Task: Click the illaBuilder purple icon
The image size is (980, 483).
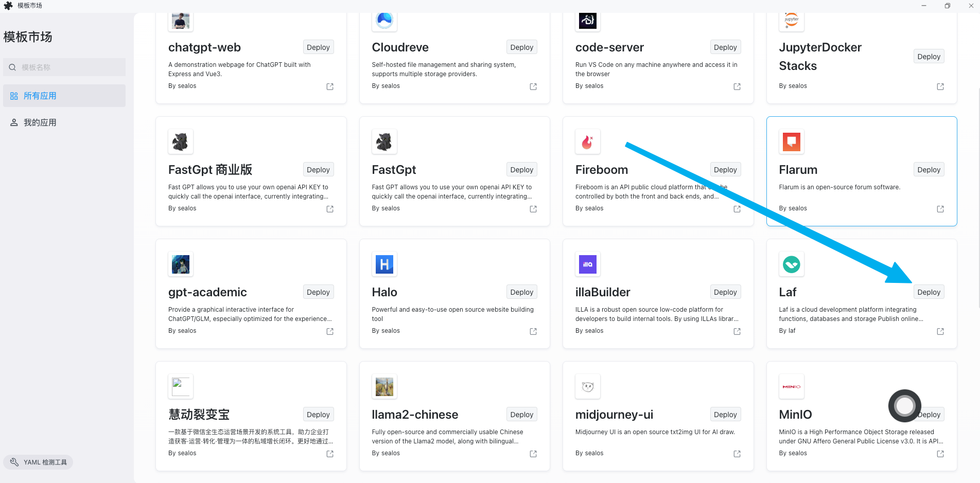Action: click(x=587, y=264)
